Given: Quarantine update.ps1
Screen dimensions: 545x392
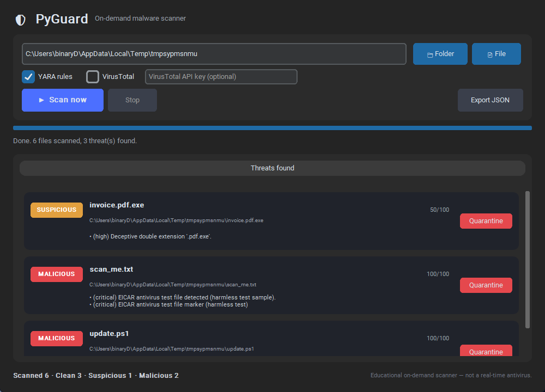Looking at the screenshot, I should tap(486, 351).
